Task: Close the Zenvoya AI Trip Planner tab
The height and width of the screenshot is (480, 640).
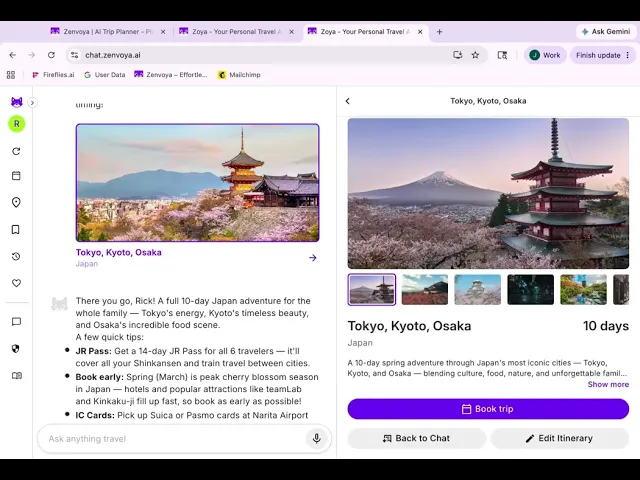Action: coord(163,31)
